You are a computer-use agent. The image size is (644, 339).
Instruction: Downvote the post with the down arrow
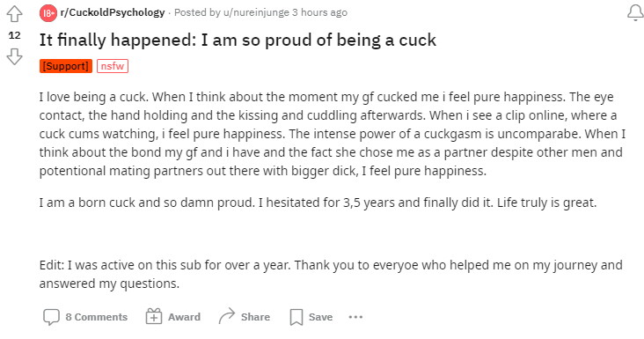click(x=14, y=56)
